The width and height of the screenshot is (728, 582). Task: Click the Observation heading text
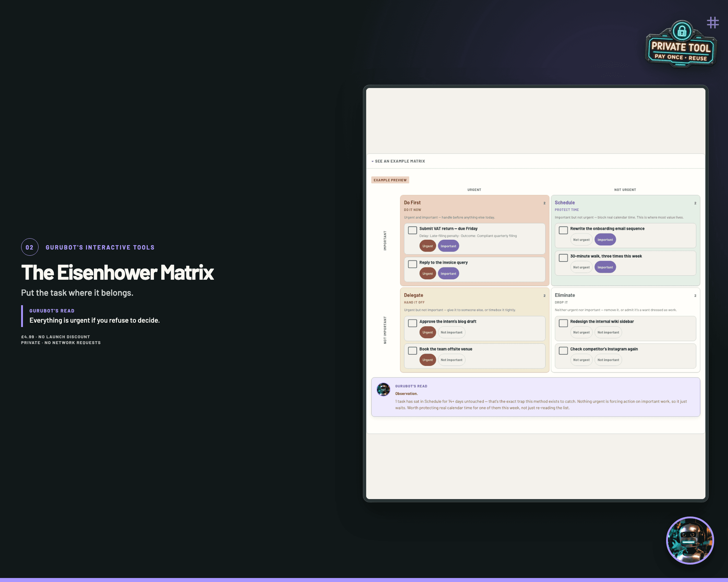coord(406,394)
